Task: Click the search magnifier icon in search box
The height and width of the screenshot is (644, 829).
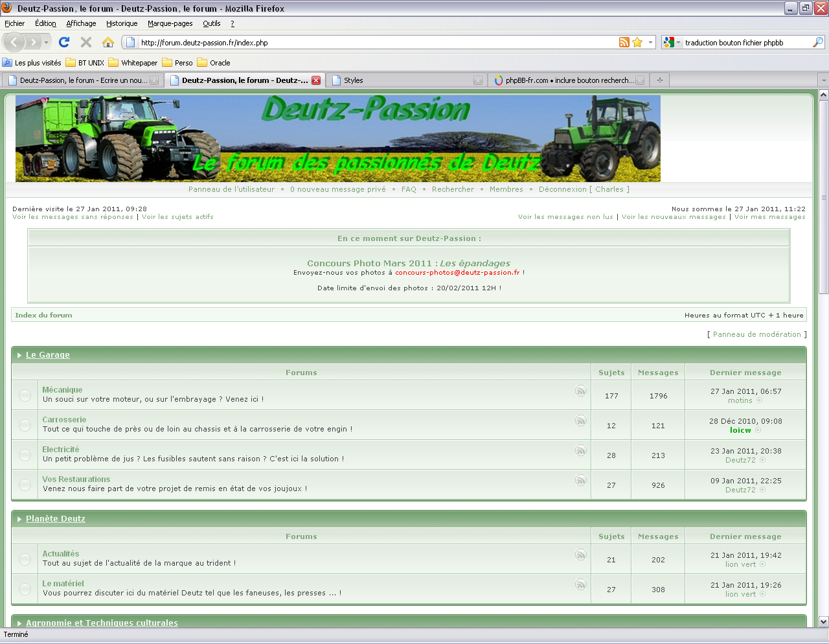Action: tap(818, 42)
